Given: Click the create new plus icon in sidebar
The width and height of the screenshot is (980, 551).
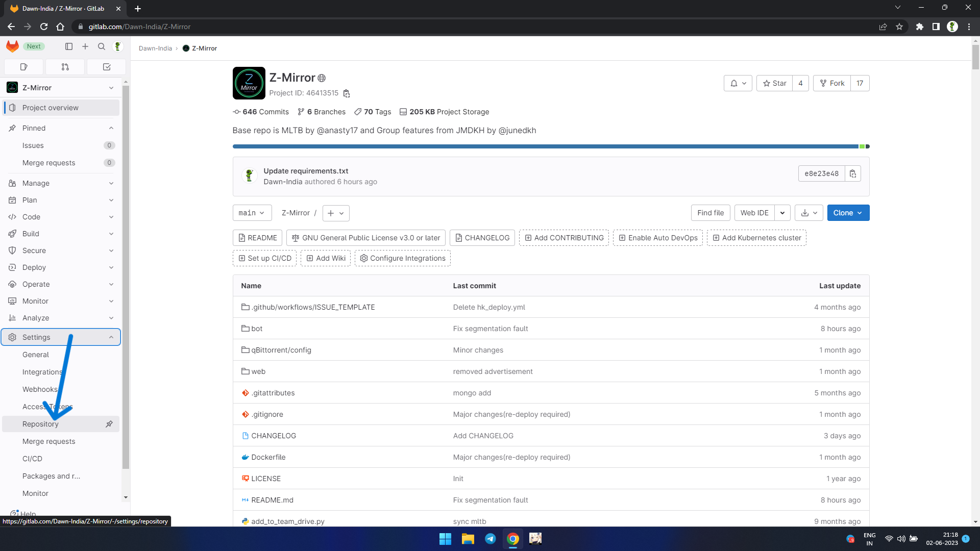Looking at the screenshot, I should pyautogui.click(x=85, y=46).
